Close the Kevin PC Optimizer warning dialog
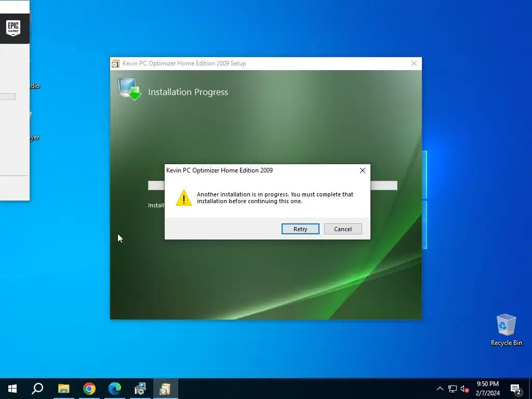 tap(362, 170)
